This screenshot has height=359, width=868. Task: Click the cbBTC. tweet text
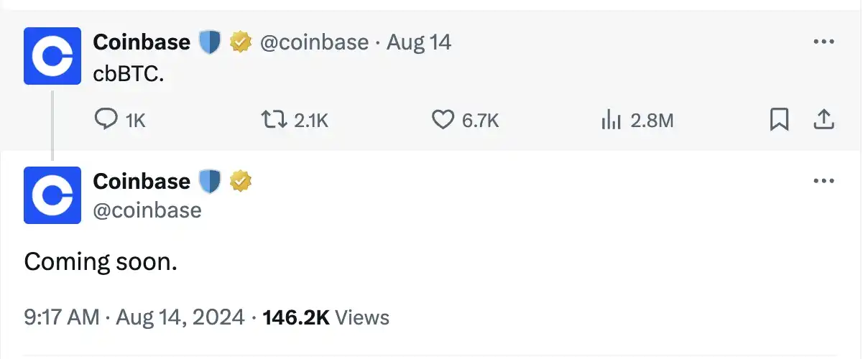[x=129, y=73]
